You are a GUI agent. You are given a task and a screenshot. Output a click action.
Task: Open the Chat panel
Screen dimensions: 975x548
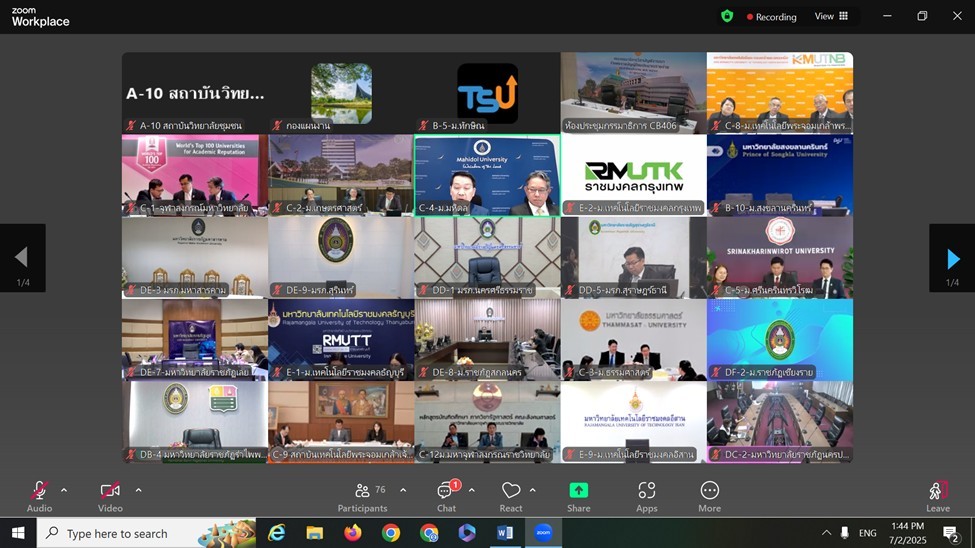446,496
